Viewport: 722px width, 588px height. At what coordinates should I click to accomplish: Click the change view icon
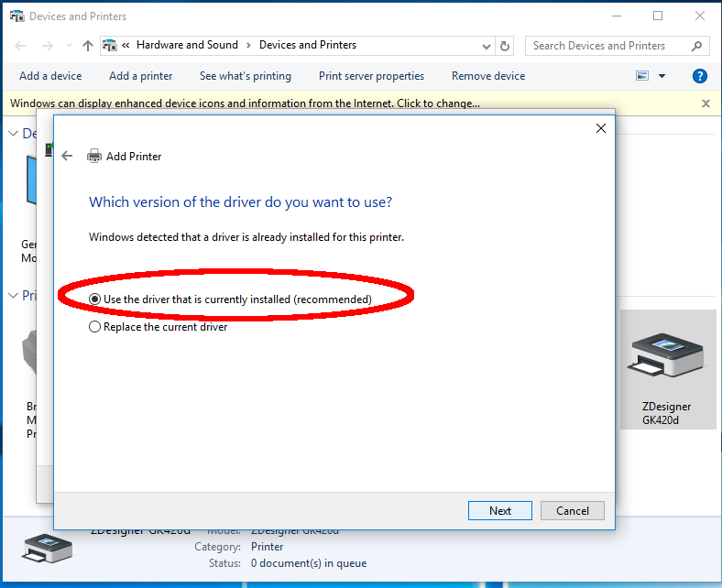(642, 76)
